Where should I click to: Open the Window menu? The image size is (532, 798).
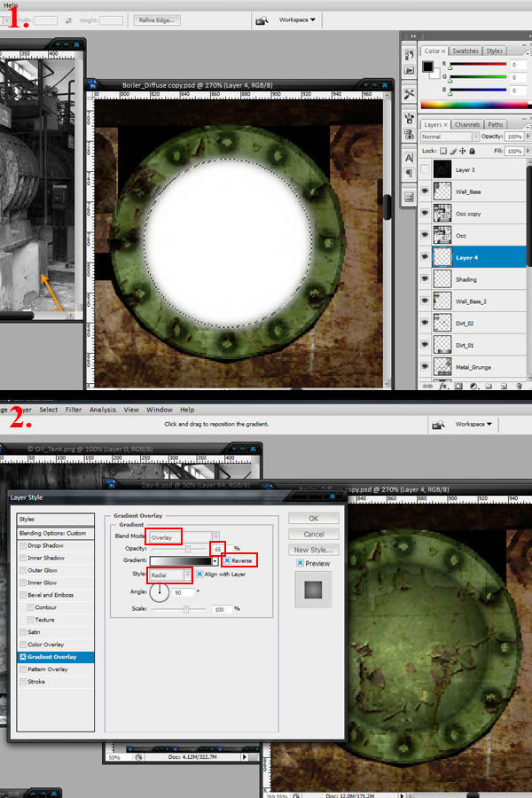coord(160,410)
